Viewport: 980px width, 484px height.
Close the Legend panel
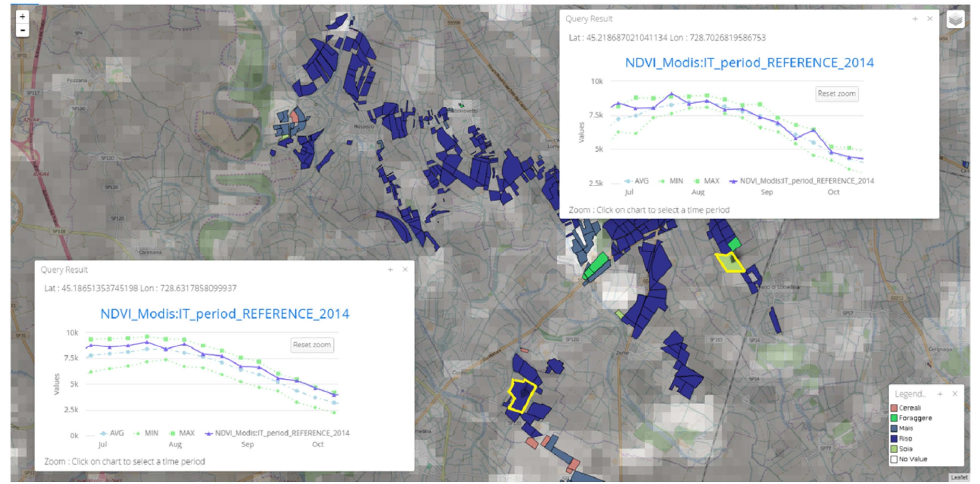click(955, 394)
